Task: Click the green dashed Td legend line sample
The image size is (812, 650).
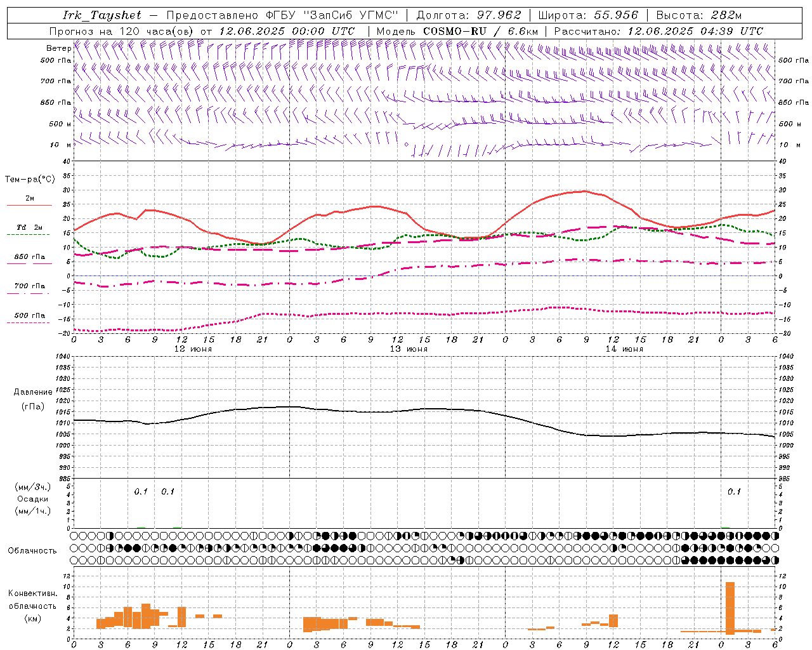Action: [x=28, y=235]
